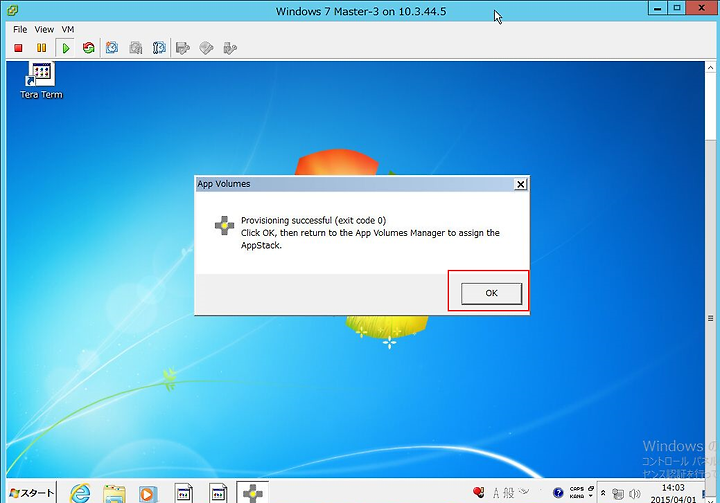Select the Tera Term desktop shortcut
The width and height of the screenshot is (720, 503).
point(41,81)
